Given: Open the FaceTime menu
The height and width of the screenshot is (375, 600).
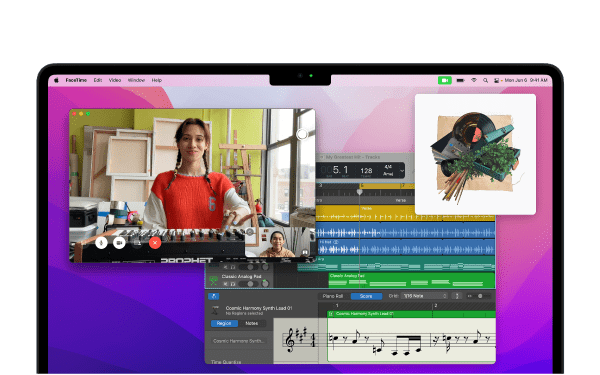Looking at the screenshot, I should (76, 80).
